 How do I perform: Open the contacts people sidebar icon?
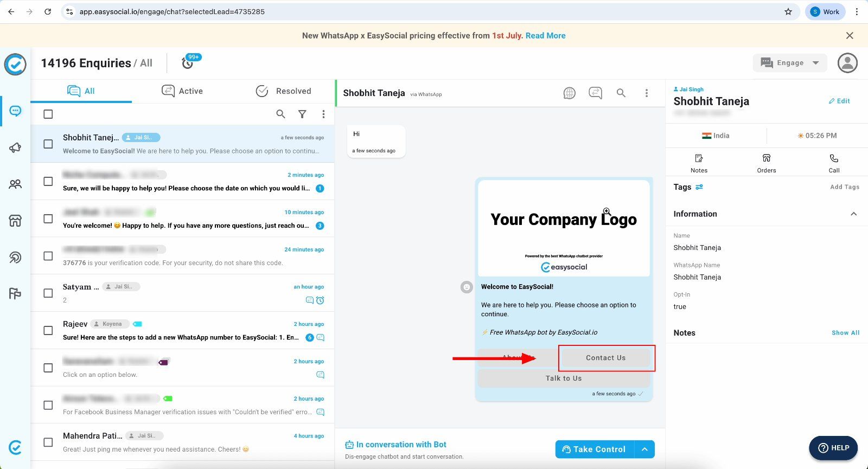point(15,184)
